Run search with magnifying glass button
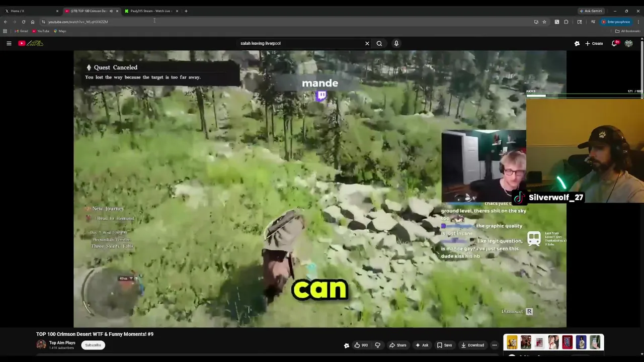The image size is (644, 362). pos(379,43)
